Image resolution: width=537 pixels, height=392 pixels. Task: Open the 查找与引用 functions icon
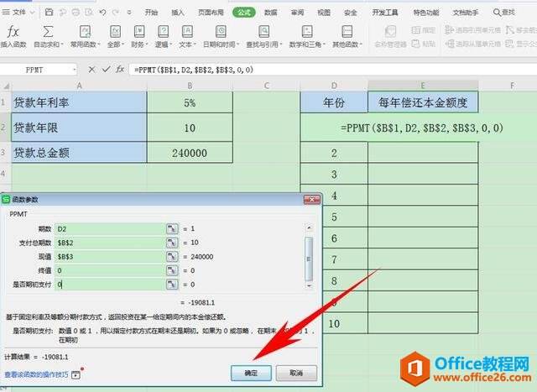263,32
